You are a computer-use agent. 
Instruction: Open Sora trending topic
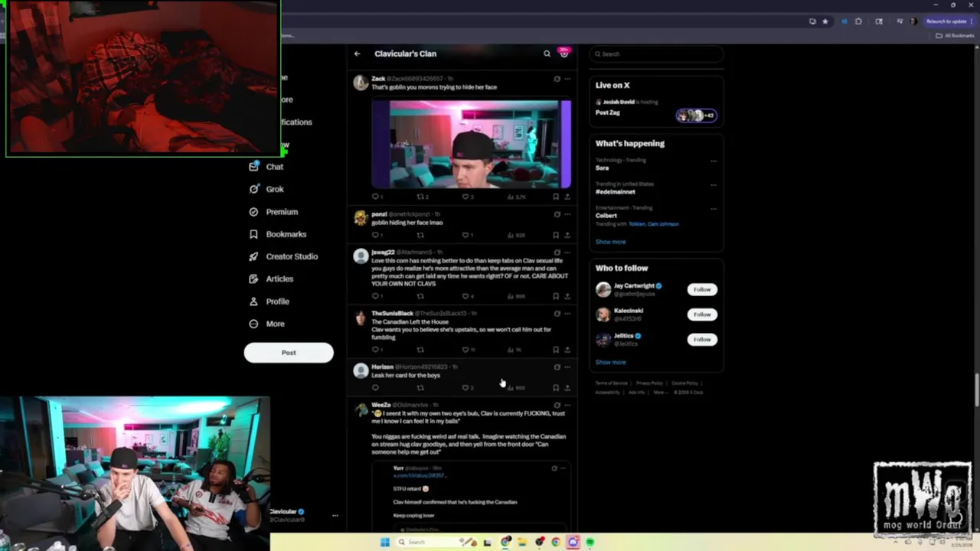(x=603, y=168)
